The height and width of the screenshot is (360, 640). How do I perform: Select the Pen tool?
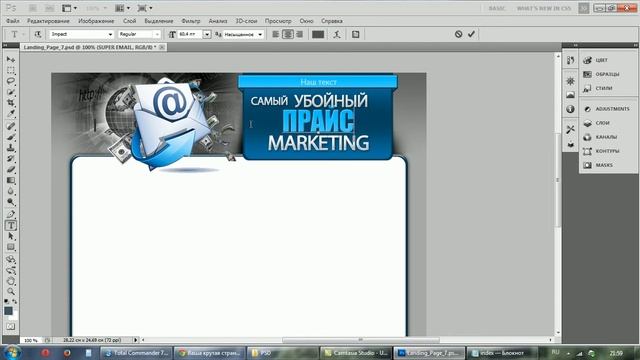(11, 214)
